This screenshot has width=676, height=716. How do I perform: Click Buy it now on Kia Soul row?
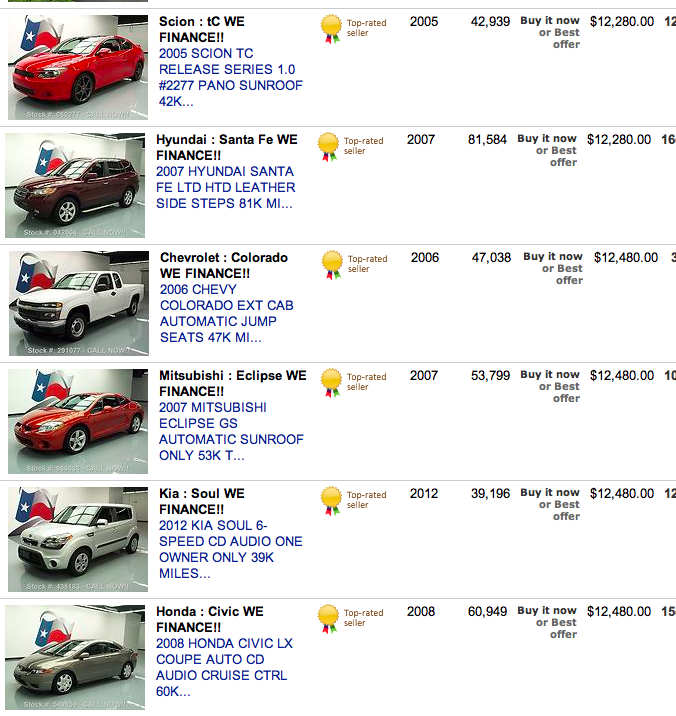tap(550, 493)
